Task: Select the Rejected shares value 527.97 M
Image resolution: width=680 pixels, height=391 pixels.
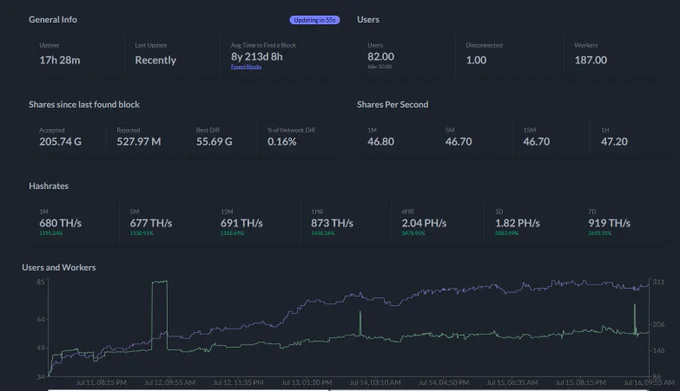Action: (x=139, y=142)
